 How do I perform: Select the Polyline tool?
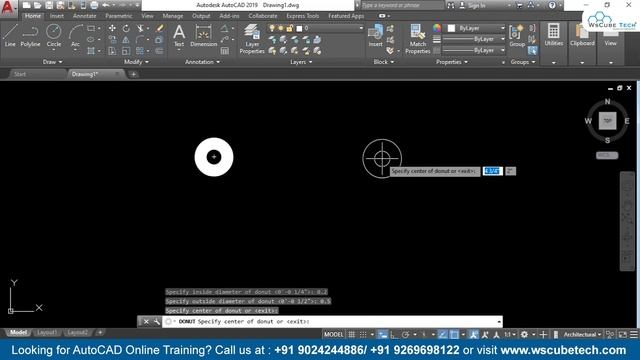tap(30, 36)
